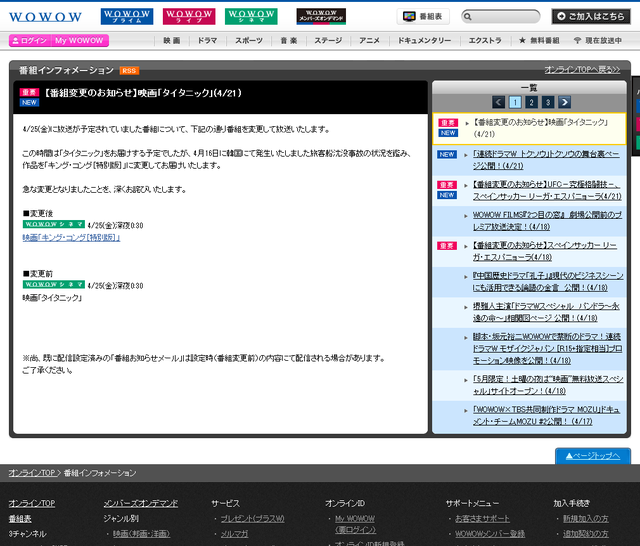The height and width of the screenshot is (546, 640).
Task: Open the モザイクジャパン promotion video link
Action: pyautogui.click(x=548, y=348)
